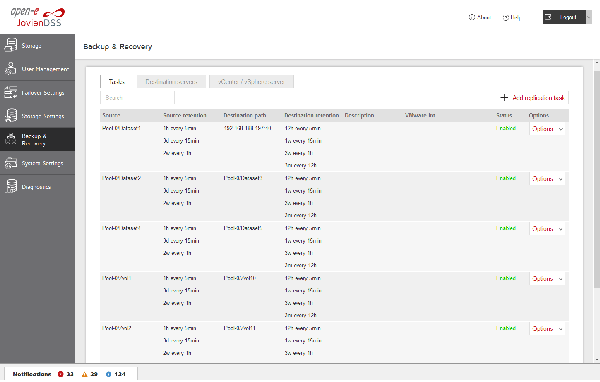Image resolution: width=600 pixels, height=382 pixels.
Task: Click the Logout button
Action: [564, 17]
